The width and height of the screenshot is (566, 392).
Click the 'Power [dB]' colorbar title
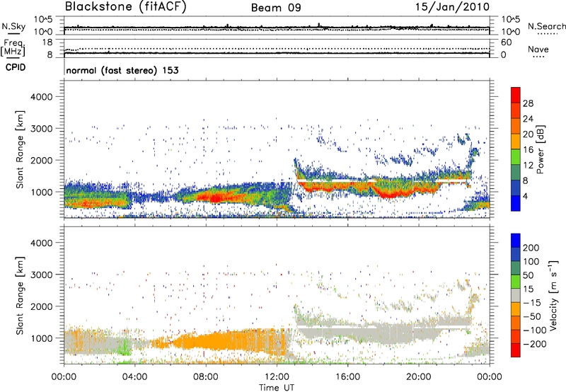point(540,149)
